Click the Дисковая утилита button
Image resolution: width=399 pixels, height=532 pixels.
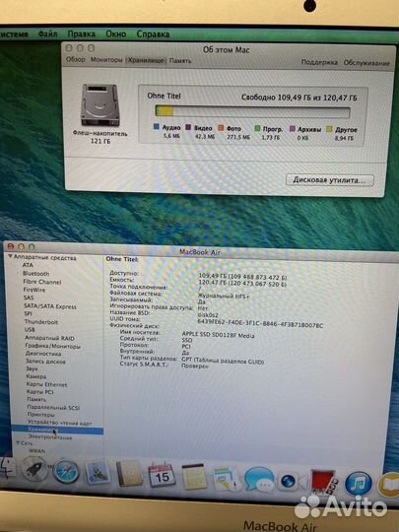pyautogui.click(x=330, y=180)
